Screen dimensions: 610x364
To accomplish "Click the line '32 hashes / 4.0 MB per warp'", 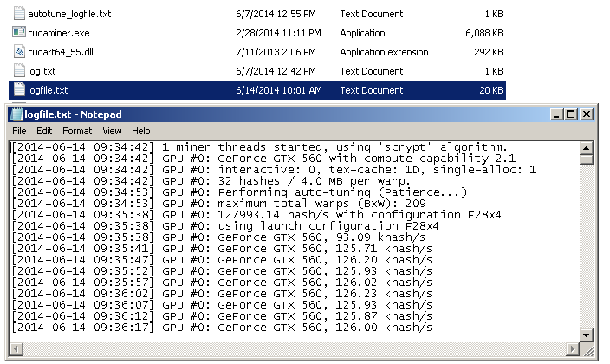I will pos(211,181).
